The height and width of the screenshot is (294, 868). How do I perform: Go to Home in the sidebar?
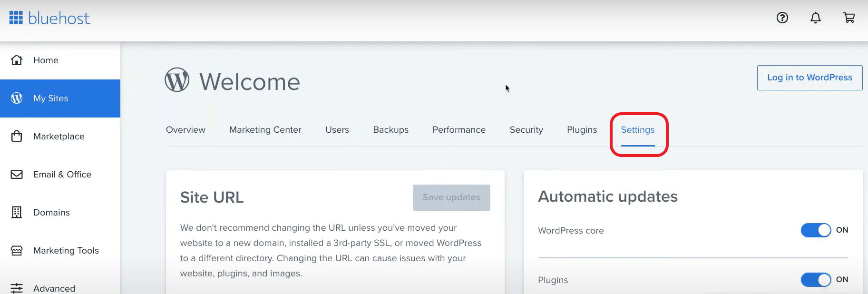pos(60,60)
